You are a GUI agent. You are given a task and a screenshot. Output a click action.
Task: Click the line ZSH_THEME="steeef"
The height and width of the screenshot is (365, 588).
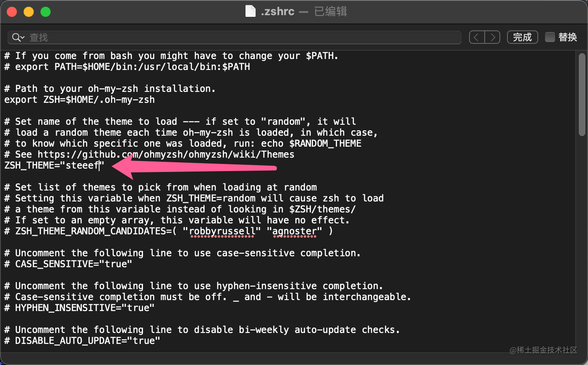tap(54, 166)
